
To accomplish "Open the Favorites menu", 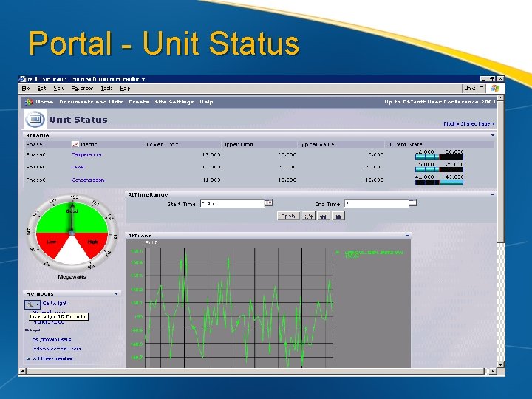I will (82, 88).
